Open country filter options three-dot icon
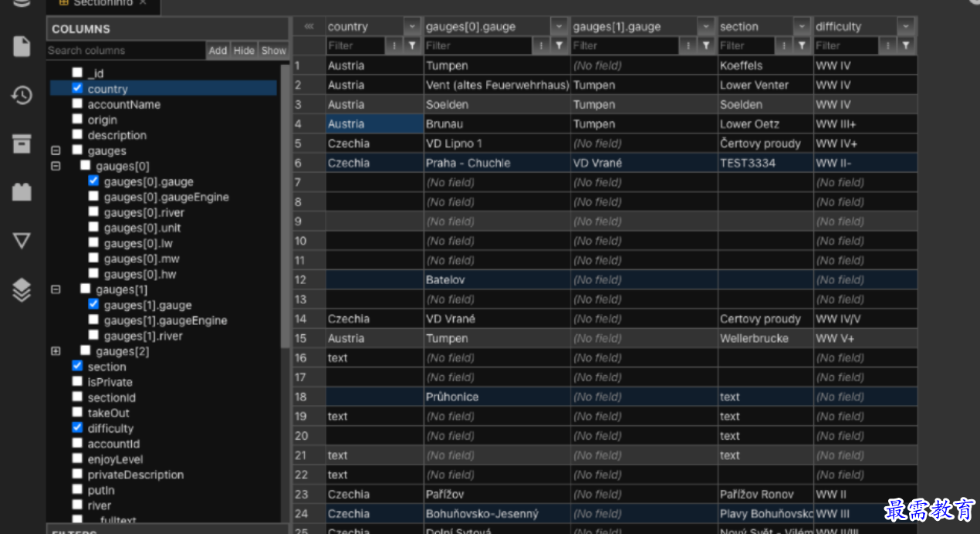This screenshot has width=980, height=534. (395, 46)
